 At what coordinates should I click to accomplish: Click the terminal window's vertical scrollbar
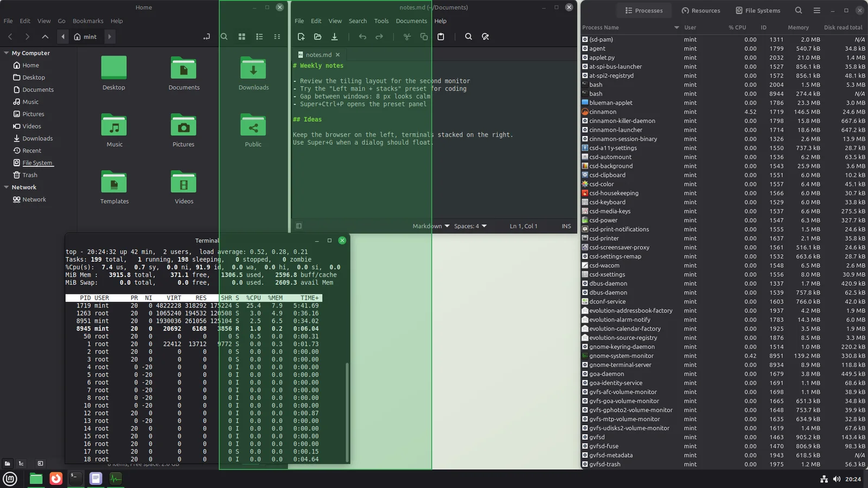pyautogui.click(x=347, y=412)
